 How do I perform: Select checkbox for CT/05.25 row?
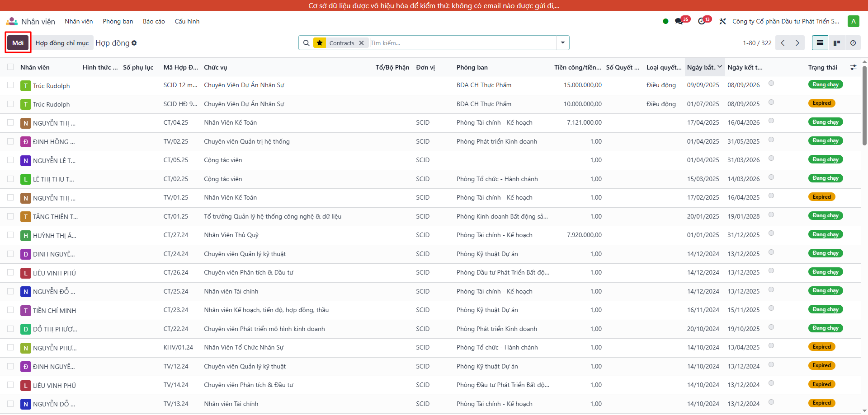(10, 160)
